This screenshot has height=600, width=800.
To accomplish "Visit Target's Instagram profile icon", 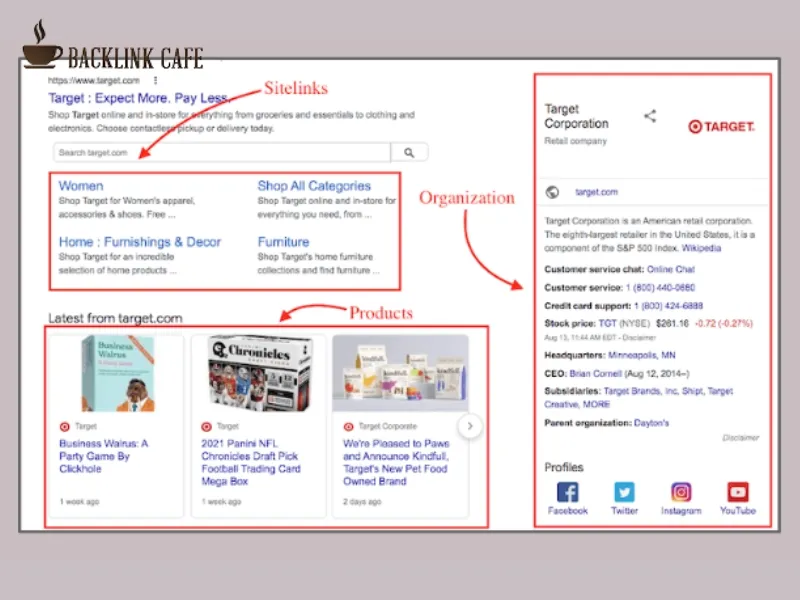I will [681, 492].
